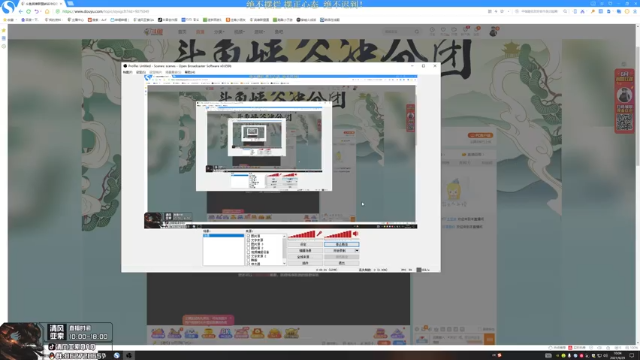Screen dimensions: 640x360
Task: Mute the desktop speaker icon in OBS
Action: [x=356, y=234]
